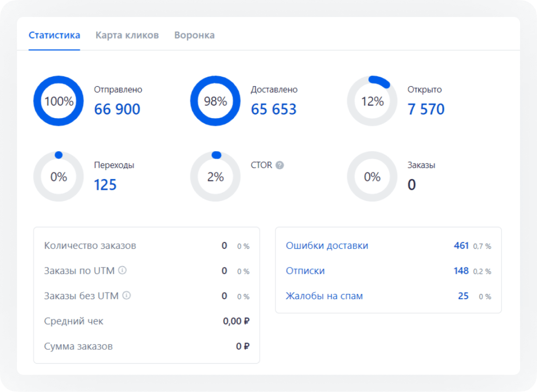Select the Статистика tab
Image resolution: width=537 pixels, height=392 pixels.
point(54,35)
